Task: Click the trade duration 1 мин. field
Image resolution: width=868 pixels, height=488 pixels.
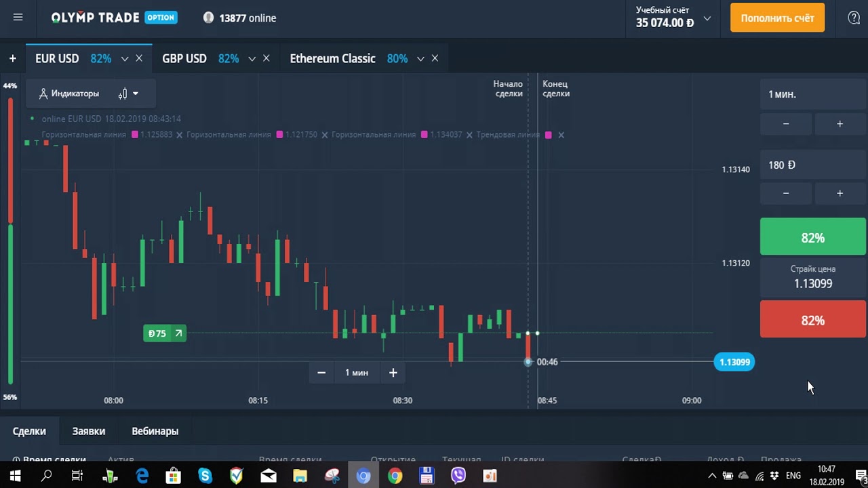Action: (813, 94)
